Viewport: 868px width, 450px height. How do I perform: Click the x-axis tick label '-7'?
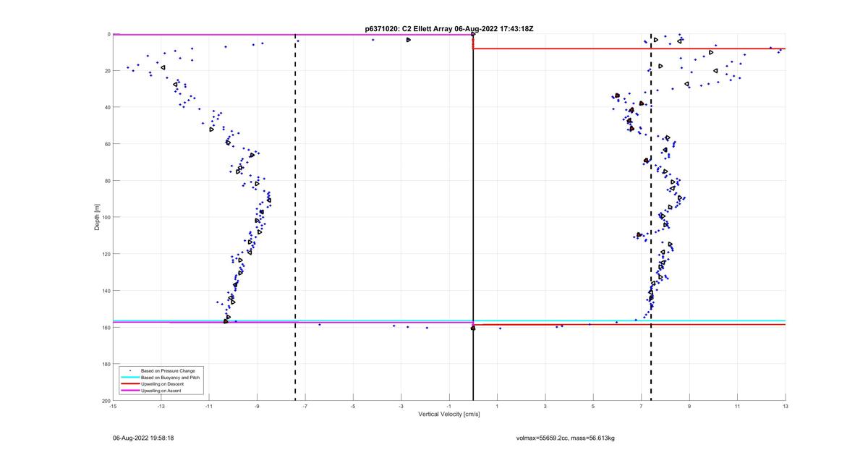pyautogui.click(x=305, y=407)
